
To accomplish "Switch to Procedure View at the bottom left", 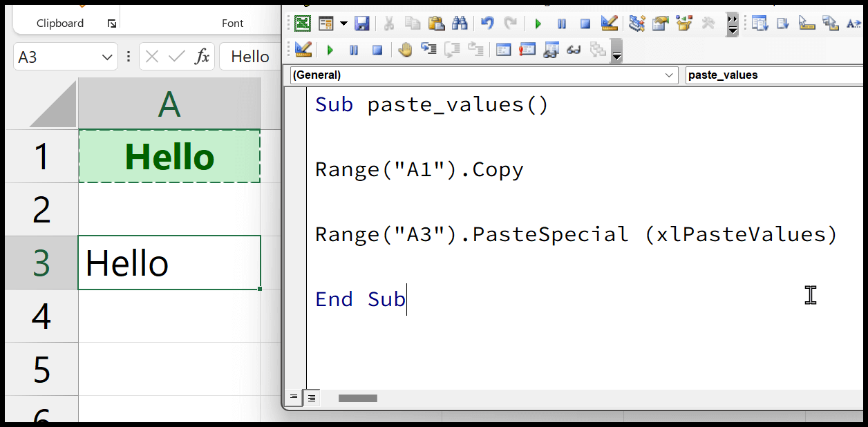I will pyautogui.click(x=294, y=397).
